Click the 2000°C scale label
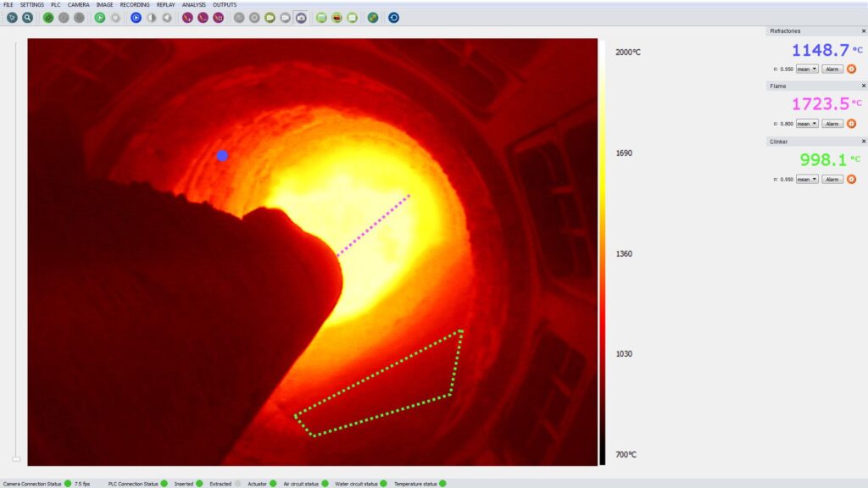The image size is (868, 488). (628, 52)
